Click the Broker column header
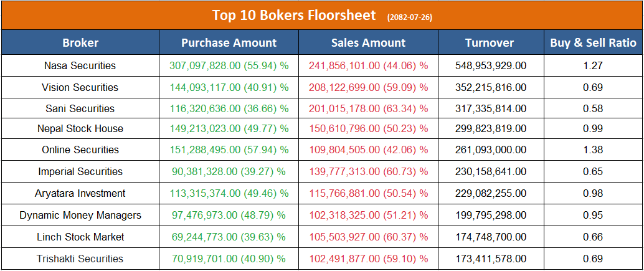The image size is (644, 271). (80, 43)
